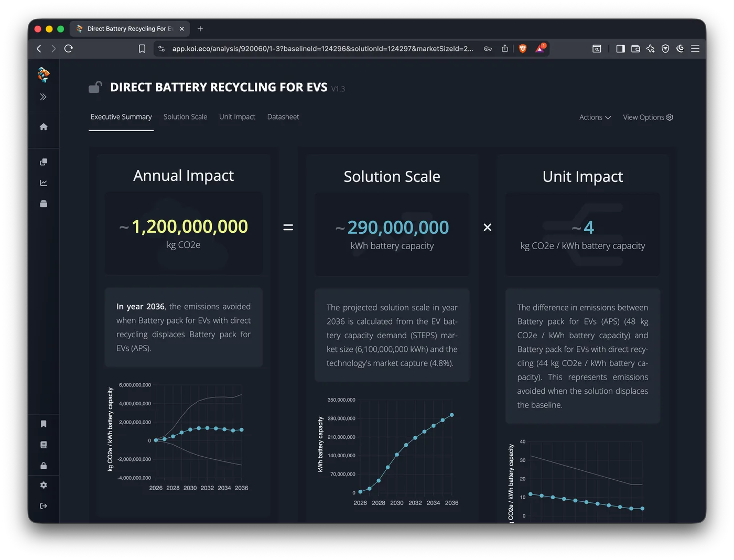Toggle the unlock padlock beside the title
Screen dimensions: 734x560
coord(95,87)
